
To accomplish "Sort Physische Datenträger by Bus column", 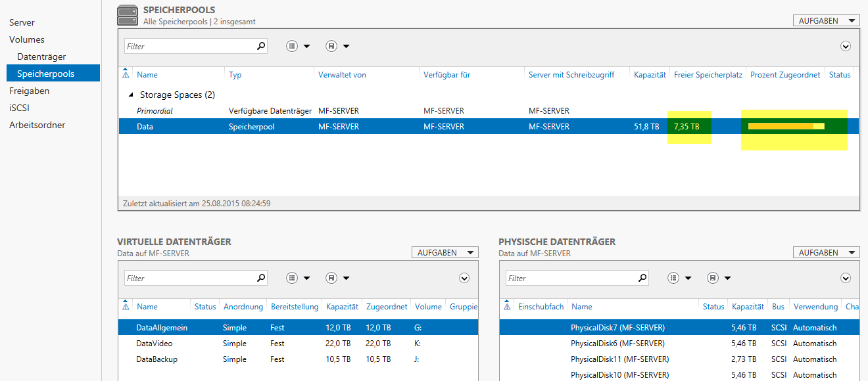I will [x=778, y=307].
